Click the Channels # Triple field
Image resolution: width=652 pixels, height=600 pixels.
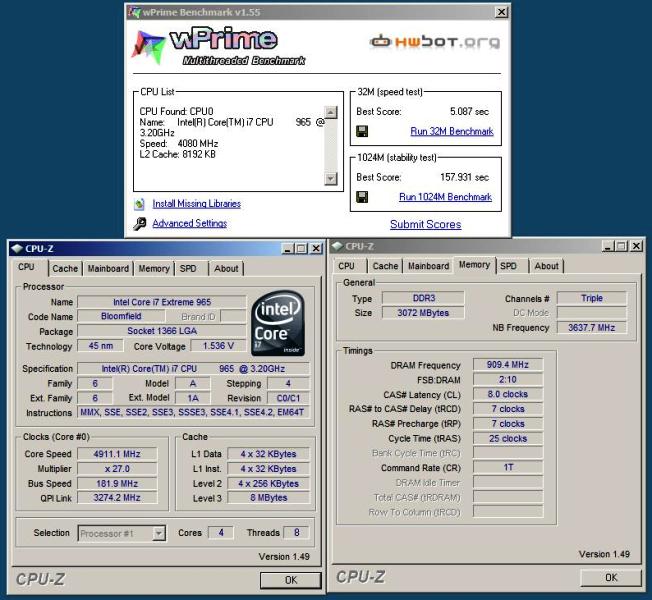[x=591, y=298]
